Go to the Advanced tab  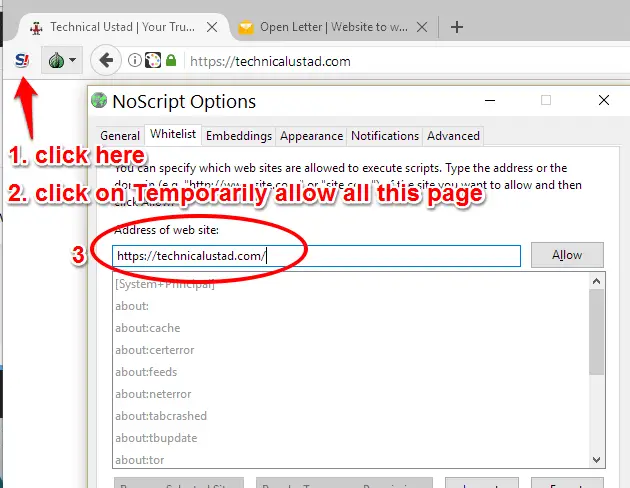[x=453, y=136]
